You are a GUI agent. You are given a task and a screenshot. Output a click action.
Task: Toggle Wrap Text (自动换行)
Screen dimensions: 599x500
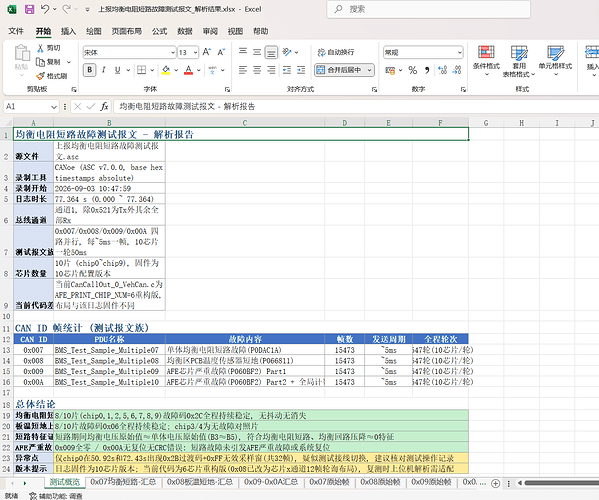tap(336, 52)
